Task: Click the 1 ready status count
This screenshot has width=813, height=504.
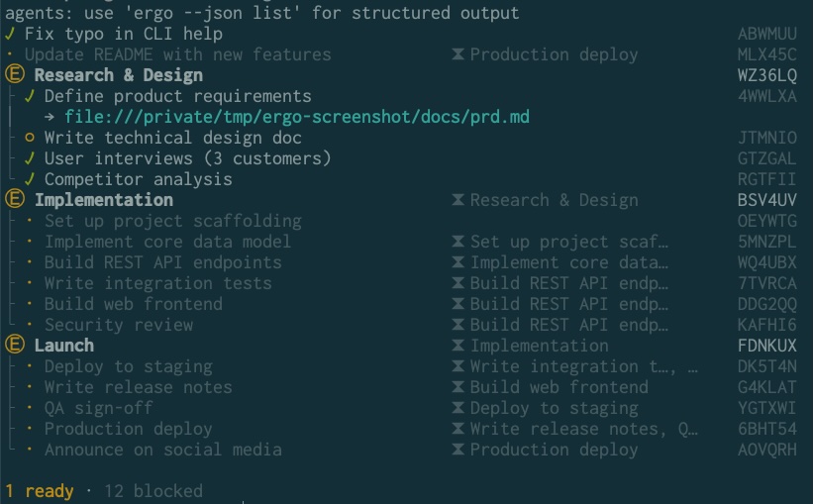Action: tap(40, 490)
